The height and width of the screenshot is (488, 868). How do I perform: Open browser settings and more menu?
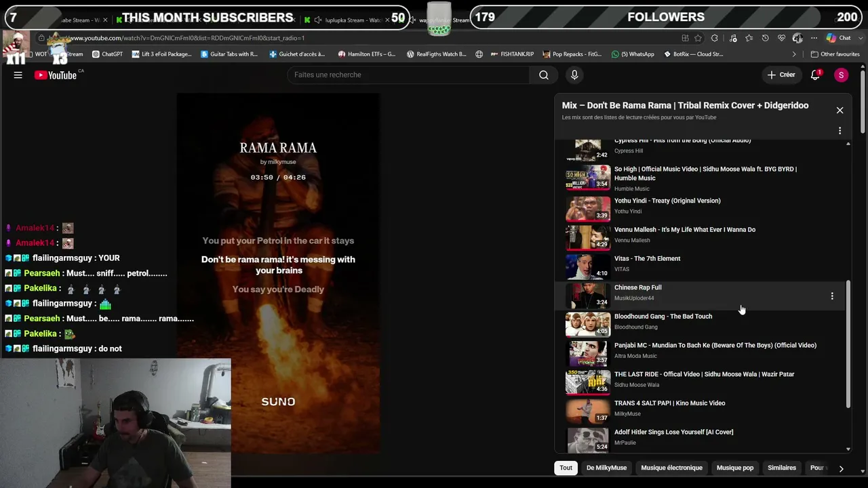(x=814, y=38)
